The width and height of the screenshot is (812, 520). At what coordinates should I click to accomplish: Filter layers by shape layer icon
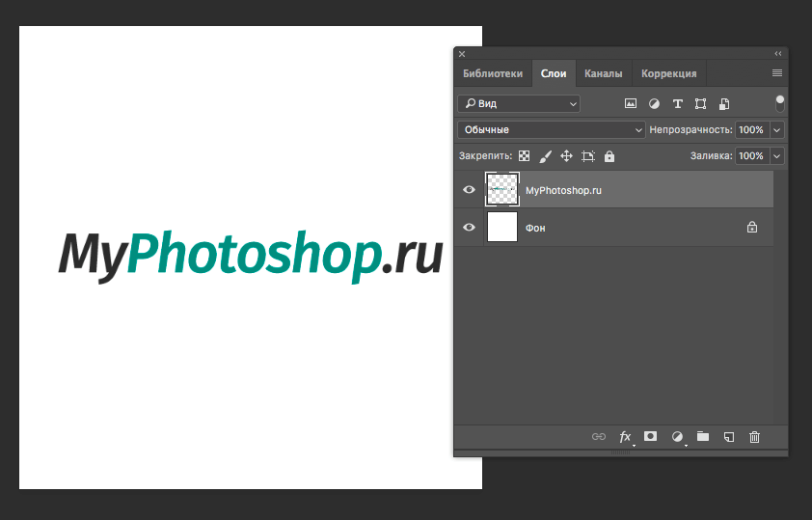click(701, 103)
